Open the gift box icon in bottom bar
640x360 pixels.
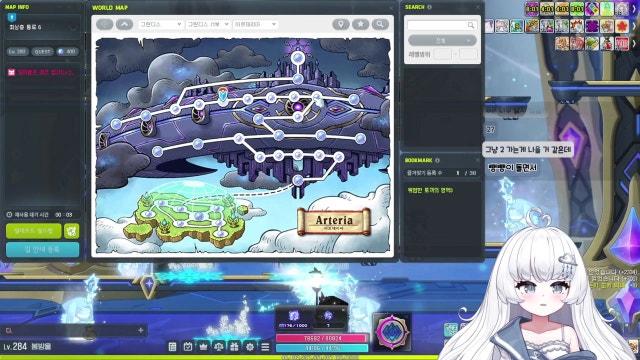234,347
